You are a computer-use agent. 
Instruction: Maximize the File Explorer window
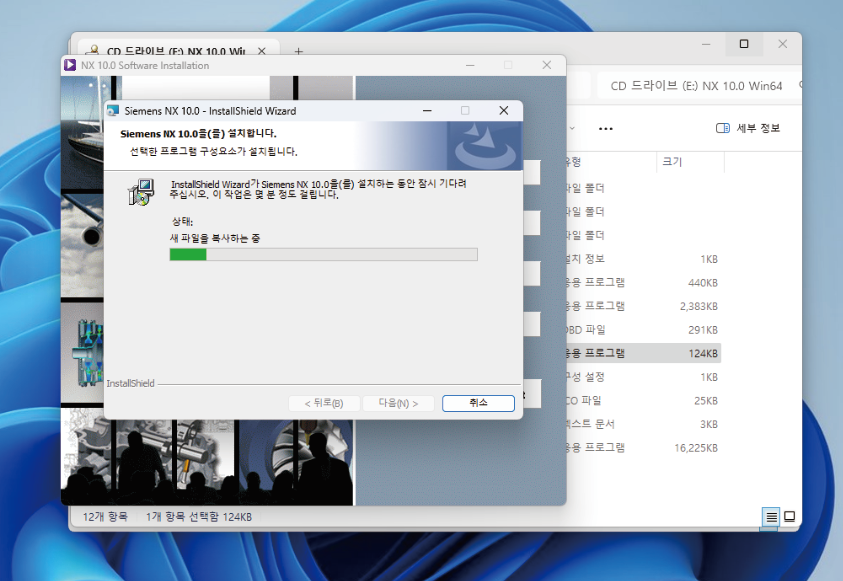pos(744,44)
